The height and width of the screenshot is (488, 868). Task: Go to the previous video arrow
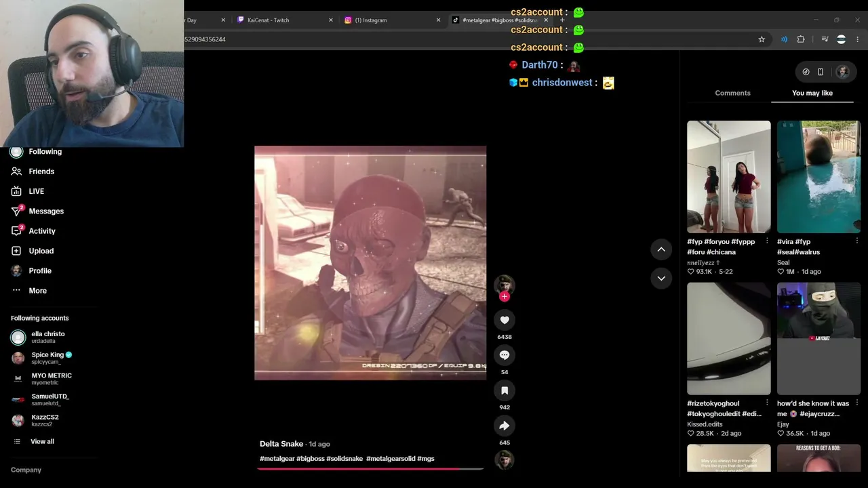[x=661, y=249]
